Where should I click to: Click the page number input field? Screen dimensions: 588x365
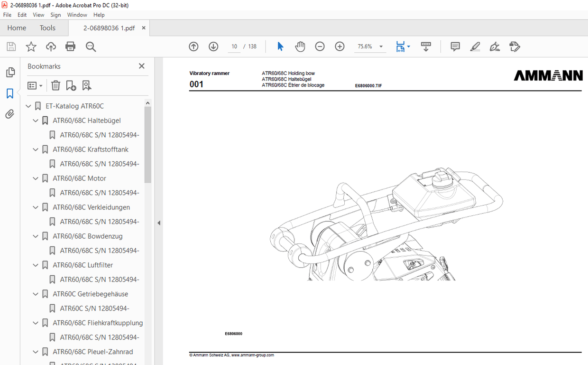pos(234,47)
